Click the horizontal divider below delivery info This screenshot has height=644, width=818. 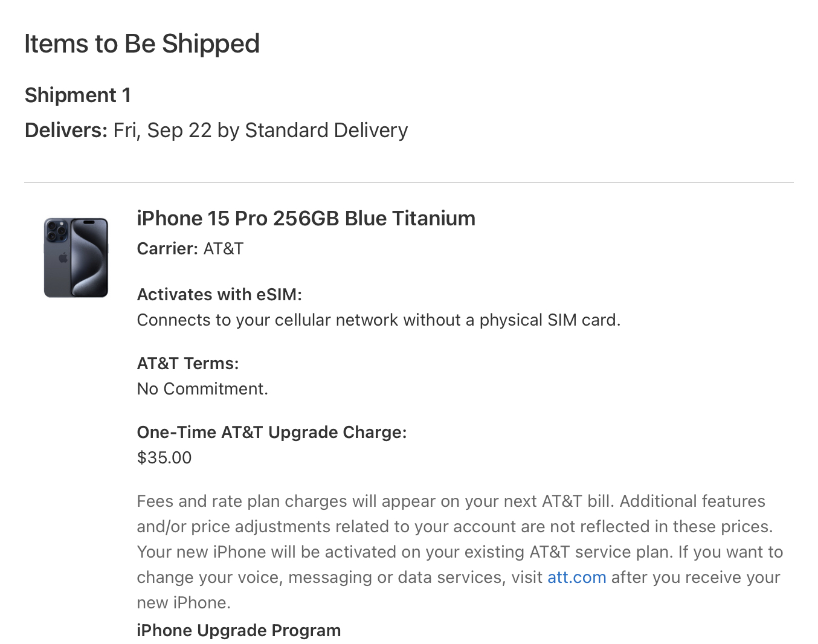pyautogui.click(x=409, y=182)
